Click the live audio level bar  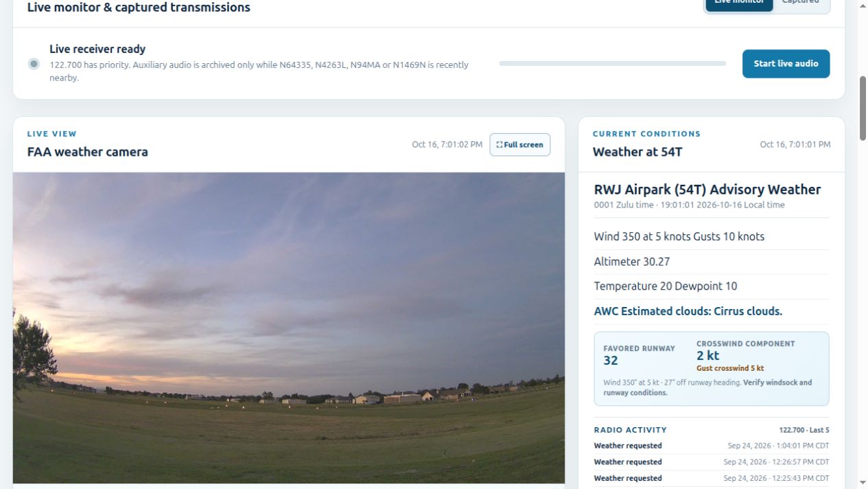612,64
